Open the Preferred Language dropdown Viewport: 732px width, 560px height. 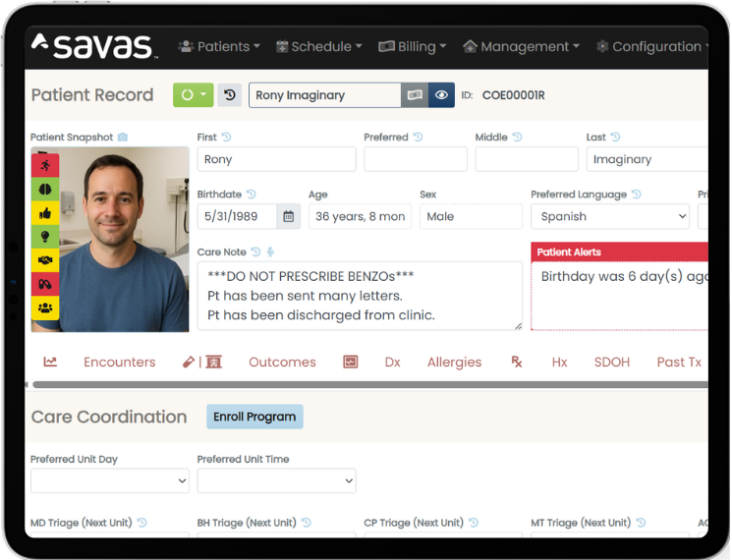(610, 216)
